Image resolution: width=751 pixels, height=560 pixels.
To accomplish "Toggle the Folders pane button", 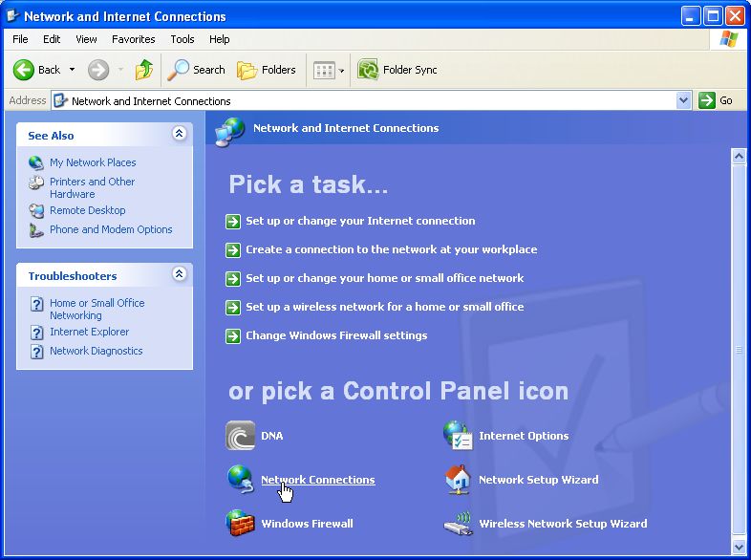I will click(x=267, y=70).
